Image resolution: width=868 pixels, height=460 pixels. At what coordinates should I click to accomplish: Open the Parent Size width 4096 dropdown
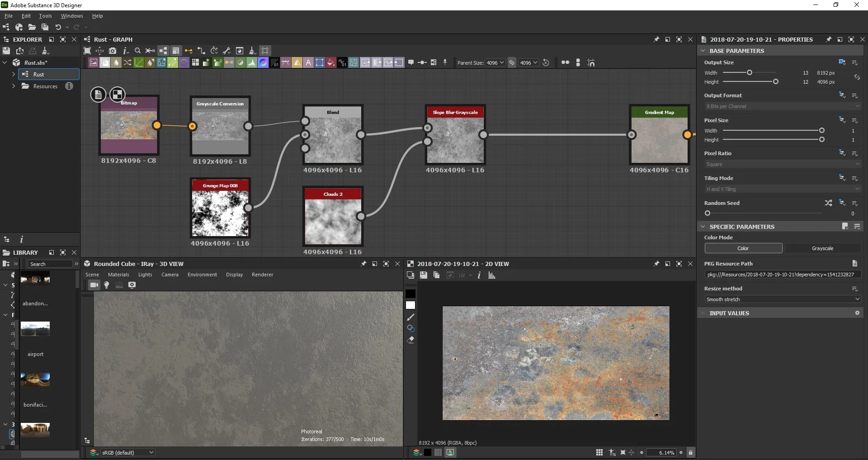click(x=495, y=63)
